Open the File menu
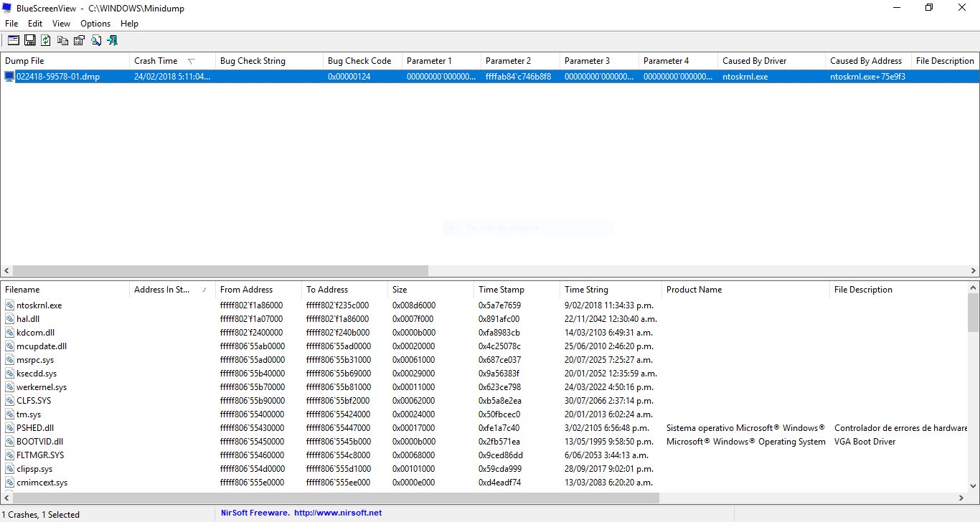The height and width of the screenshot is (522, 980). 11,24
